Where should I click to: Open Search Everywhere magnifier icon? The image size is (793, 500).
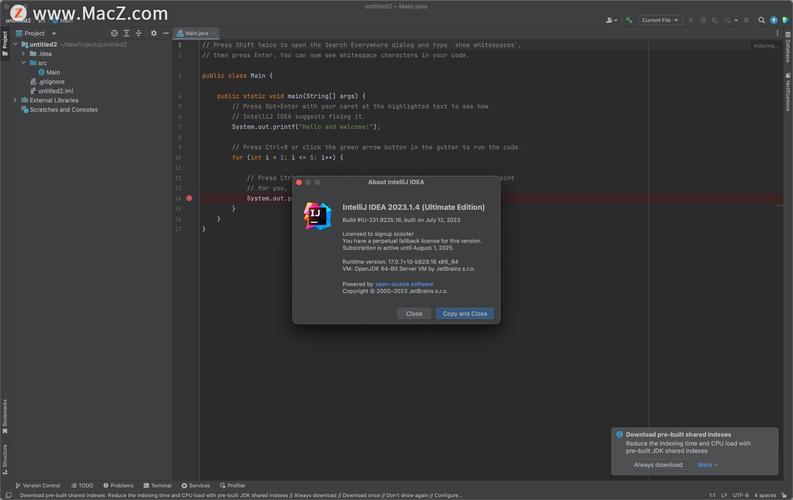tap(761, 20)
